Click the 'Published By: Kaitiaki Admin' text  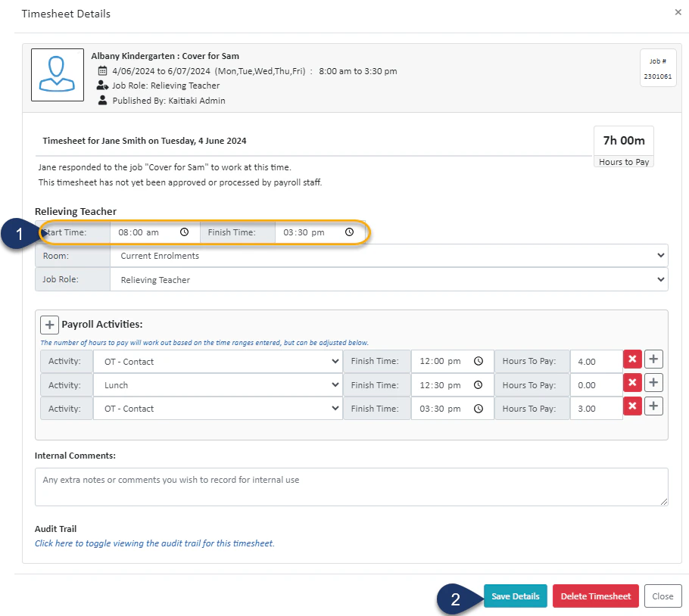(x=169, y=101)
